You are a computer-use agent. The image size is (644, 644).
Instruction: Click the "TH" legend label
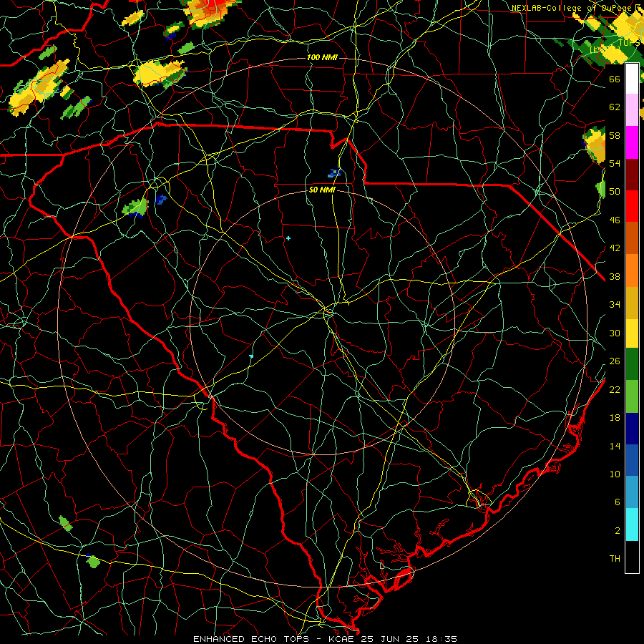tap(615, 559)
